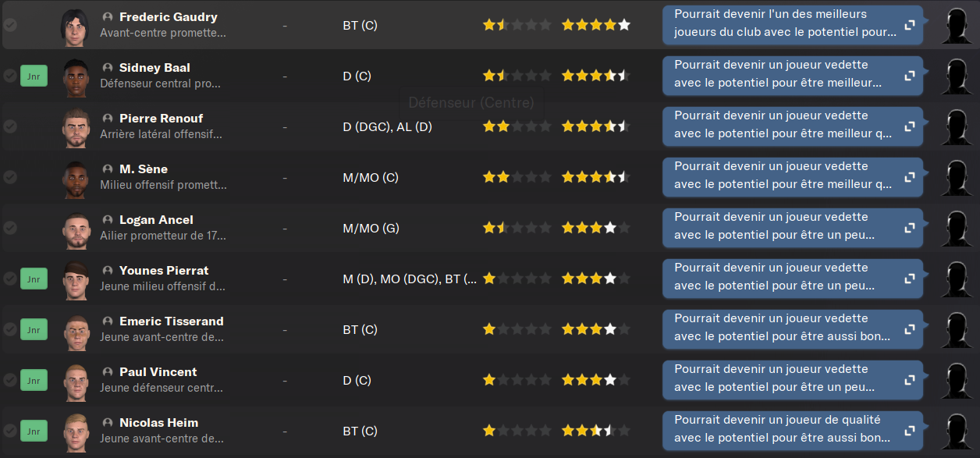Click the scout silhouette icon in Pierre Renouf's row

tap(957, 126)
